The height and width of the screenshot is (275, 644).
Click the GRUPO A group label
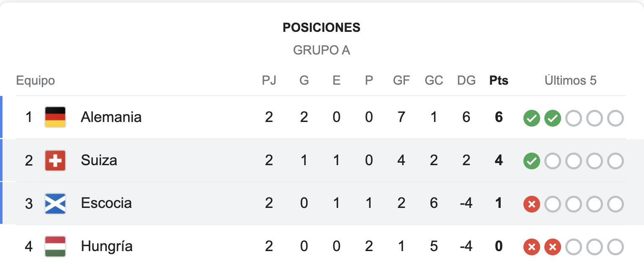(322, 50)
